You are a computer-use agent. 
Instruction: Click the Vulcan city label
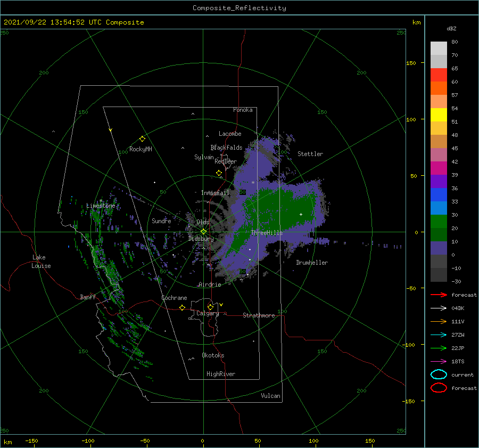[x=271, y=396]
